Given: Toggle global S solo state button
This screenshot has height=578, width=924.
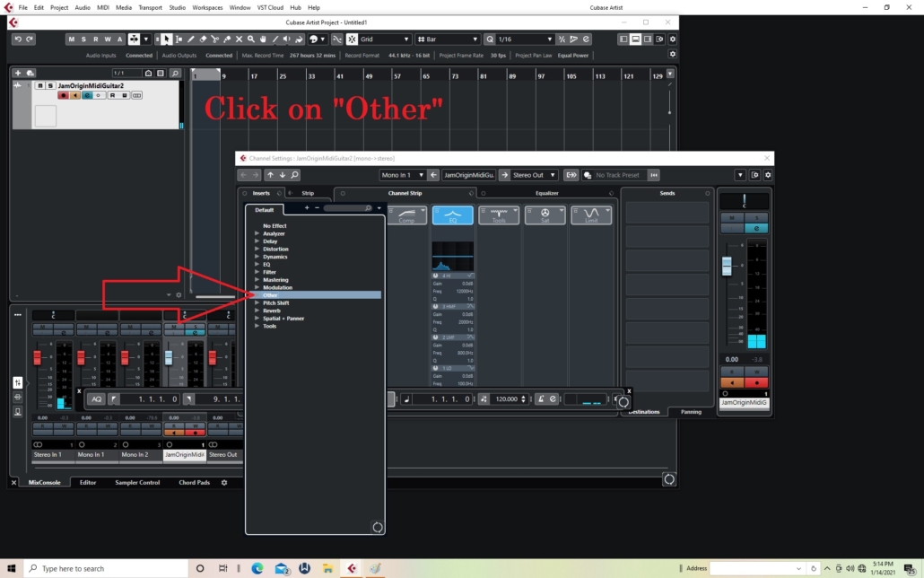Looking at the screenshot, I should click(x=83, y=39).
